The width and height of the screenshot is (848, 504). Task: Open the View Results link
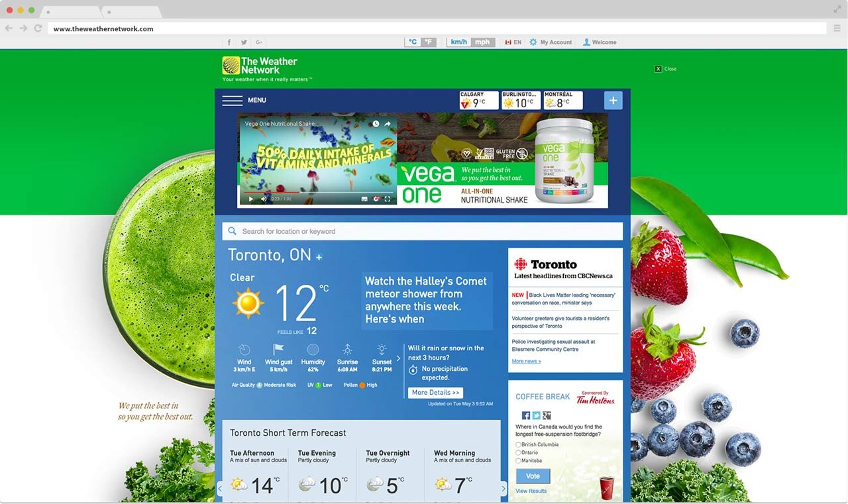click(x=531, y=491)
